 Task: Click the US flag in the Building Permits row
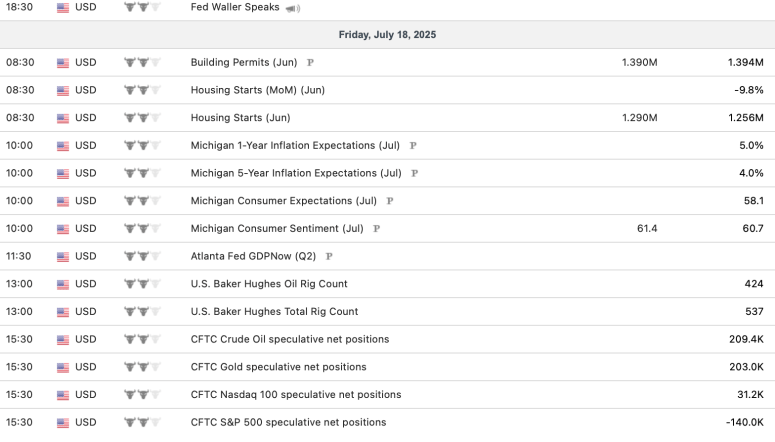[x=63, y=62]
